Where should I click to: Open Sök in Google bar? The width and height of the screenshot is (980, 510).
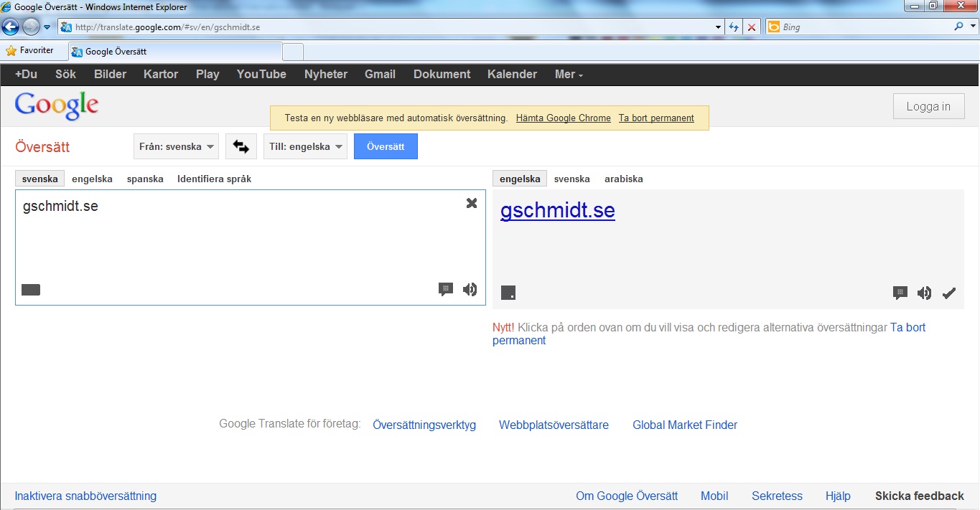pos(65,74)
